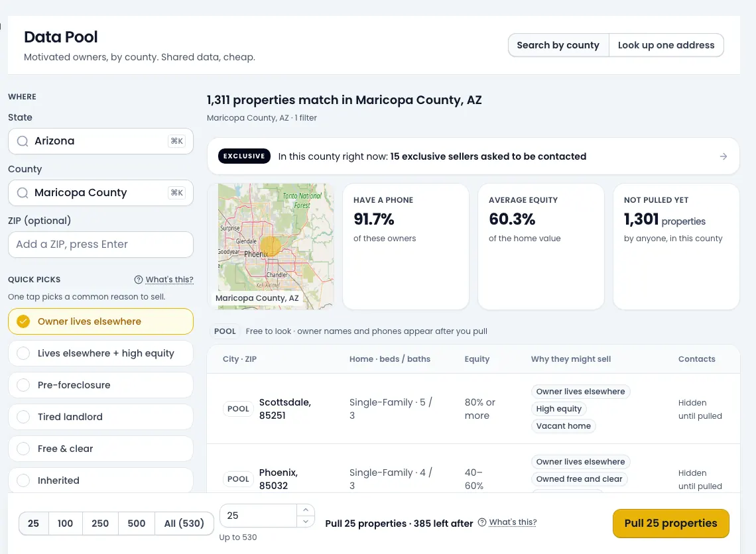Viewport: 756px width, 554px height.
Task: Uncheck the Owner lives elsewhere quick pick
Action: (x=101, y=321)
